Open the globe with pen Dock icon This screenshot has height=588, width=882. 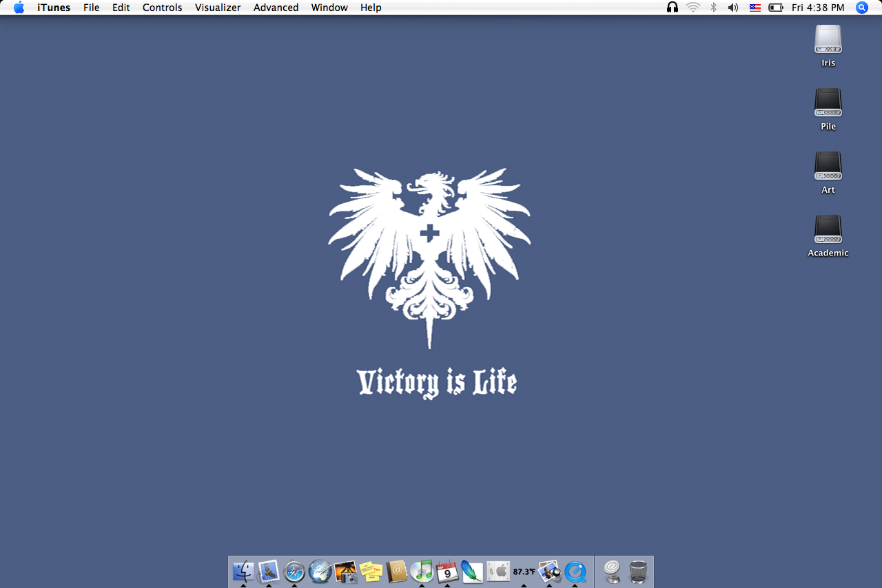tap(320, 571)
